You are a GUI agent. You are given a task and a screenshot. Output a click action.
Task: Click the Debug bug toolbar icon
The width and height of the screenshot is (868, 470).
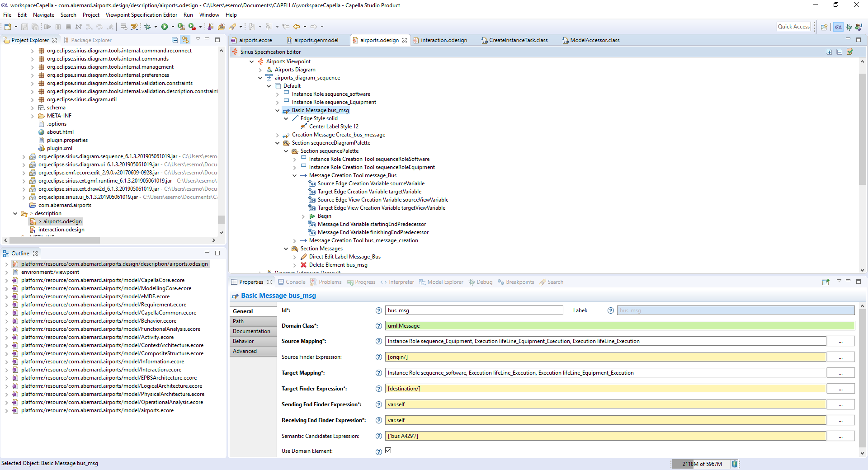[147, 27]
